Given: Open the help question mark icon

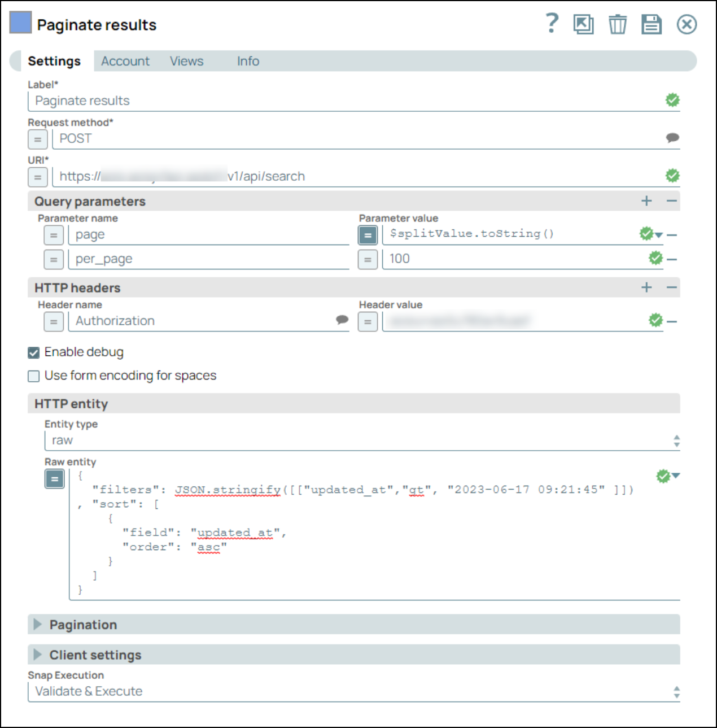Looking at the screenshot, I should [552, 24].
